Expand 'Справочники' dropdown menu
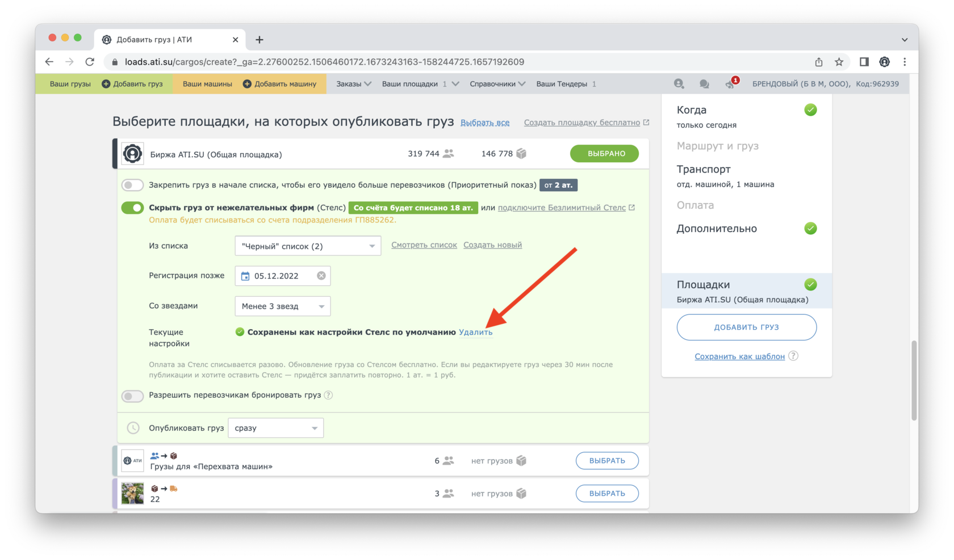954x560 pixels. point(497,84)
